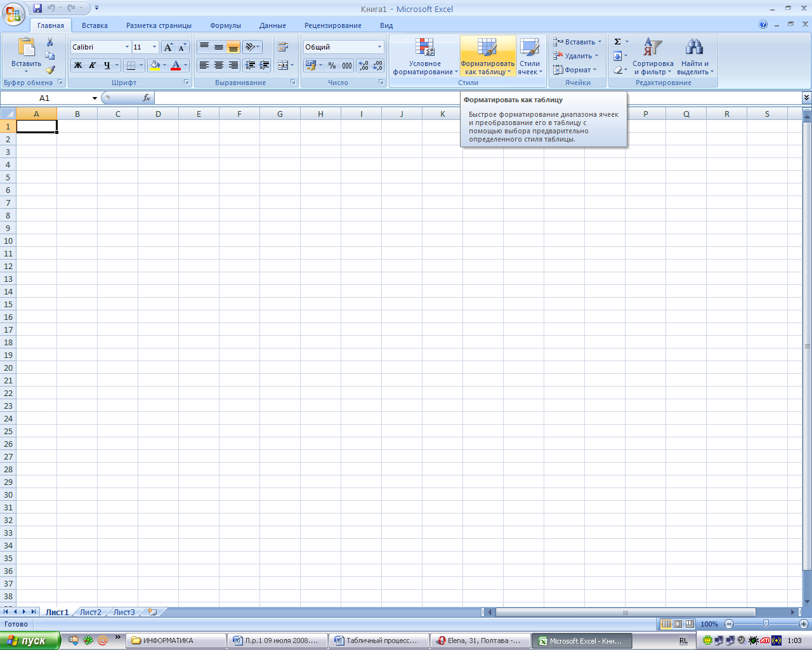
Task: Toggle middle vertical alignment
Action: point(219,47)
